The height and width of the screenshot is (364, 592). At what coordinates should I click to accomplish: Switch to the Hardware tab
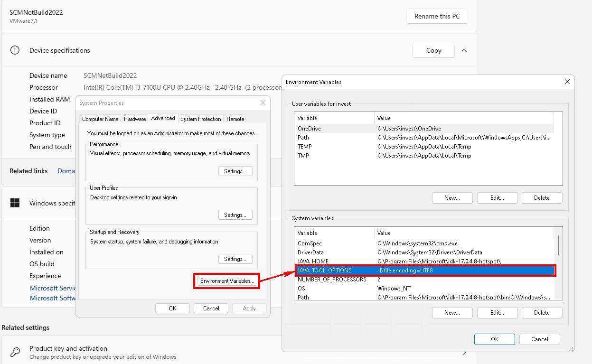click(x=134, y=119)
